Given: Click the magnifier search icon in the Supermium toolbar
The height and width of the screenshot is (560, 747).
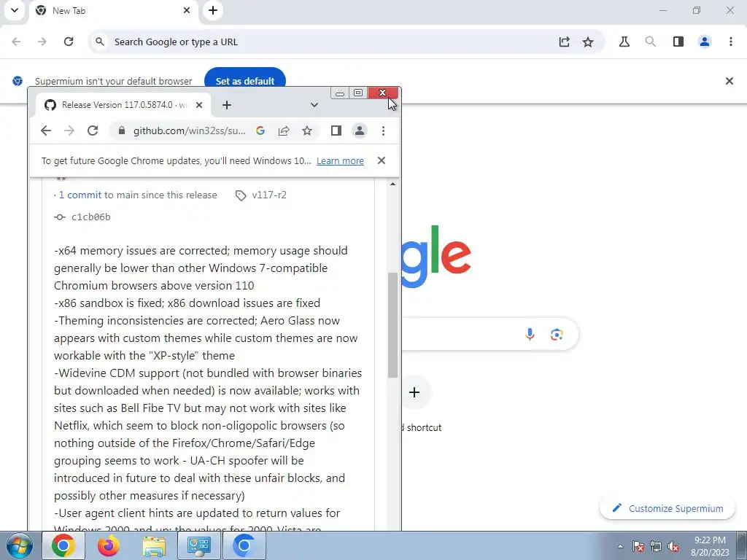Looking at the screenshot, I should click(650, 42).
